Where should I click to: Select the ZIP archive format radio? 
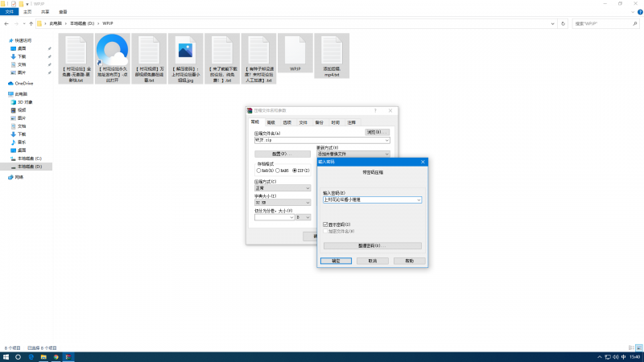pos(295,171)
